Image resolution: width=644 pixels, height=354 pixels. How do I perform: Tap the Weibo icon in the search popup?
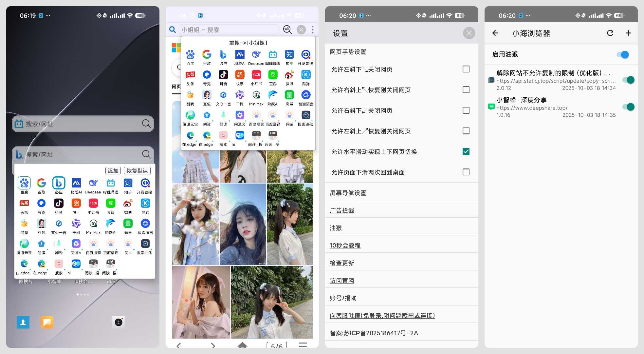289,75
